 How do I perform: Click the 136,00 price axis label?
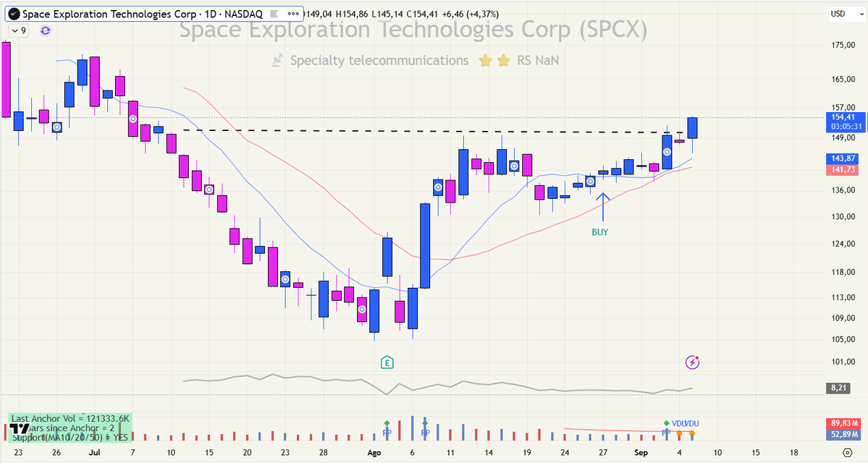843,190
